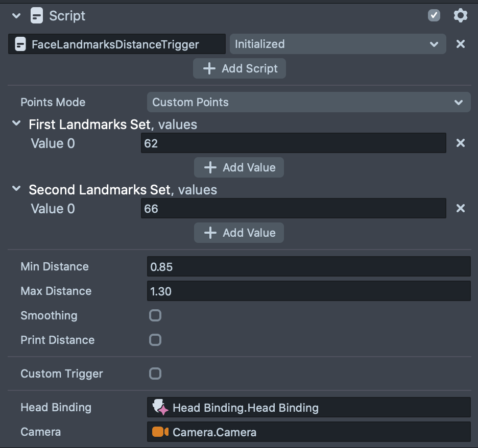Collapse the Second Landmarks Set list
The height and width of the screenshot is (448, 478).
pos(17,189)
